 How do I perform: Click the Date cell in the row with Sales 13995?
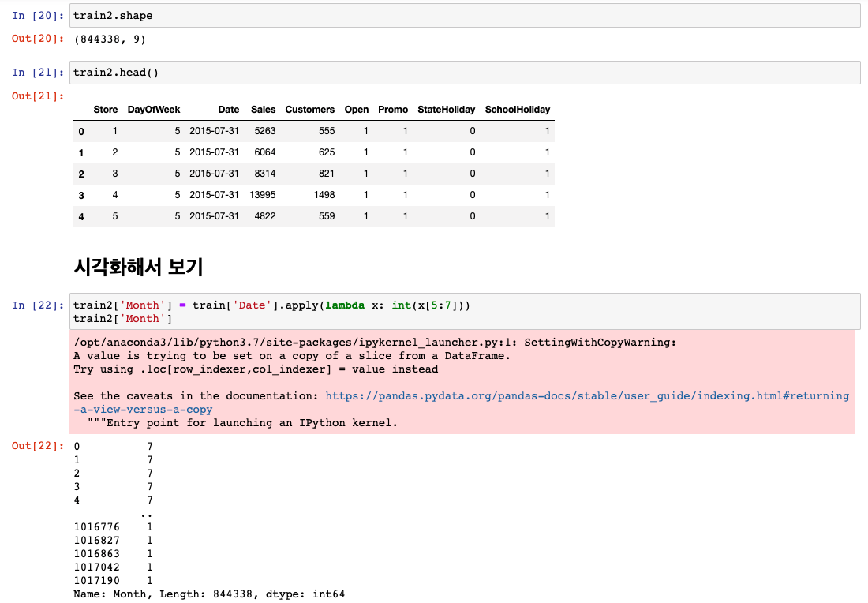[x=214, y=195]
